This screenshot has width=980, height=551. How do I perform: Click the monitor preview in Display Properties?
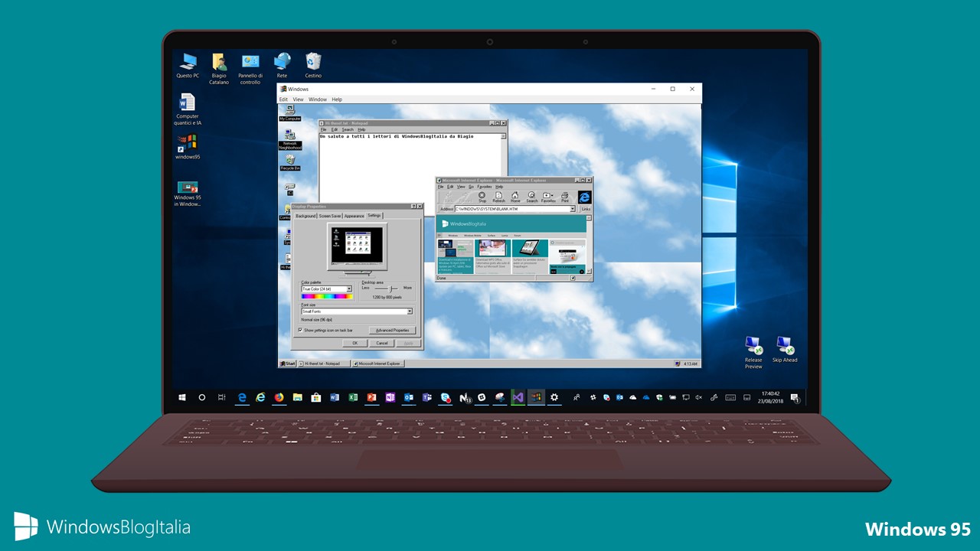tap(356, 247)
